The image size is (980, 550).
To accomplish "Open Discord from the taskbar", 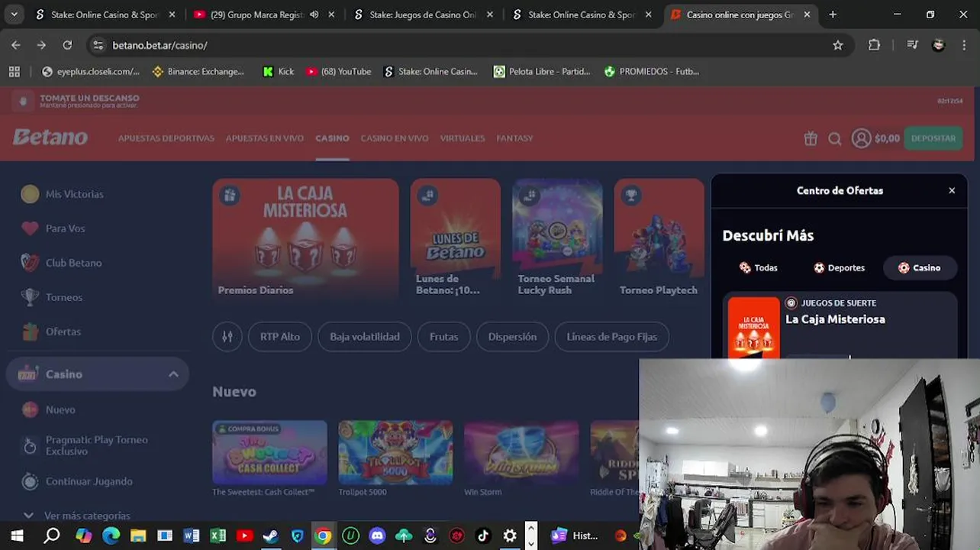I will click(x=377, y=535).
